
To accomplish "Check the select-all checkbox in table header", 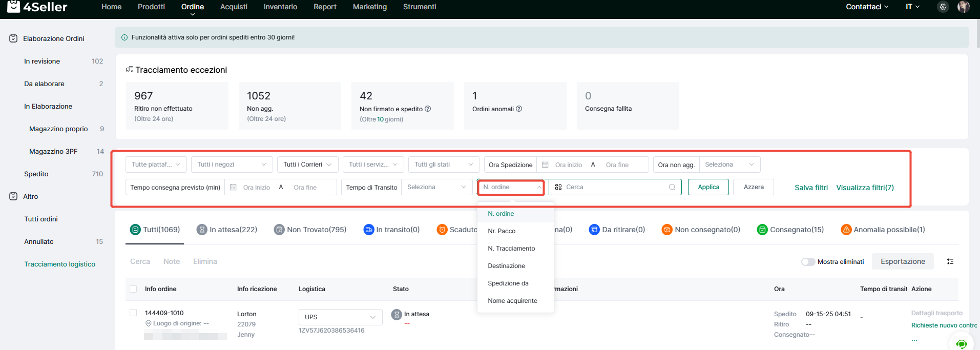I will coord(133,289).
